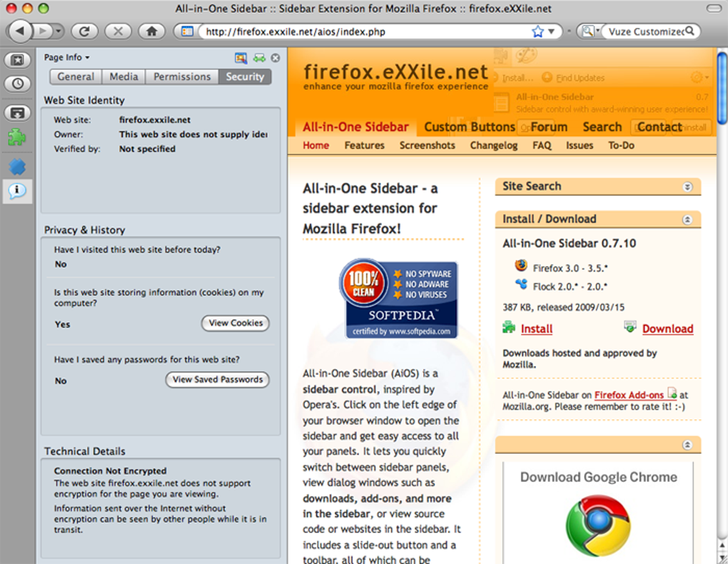Click the Install link
The height and width of the screenshot is (564, 728).
point(536,329)
